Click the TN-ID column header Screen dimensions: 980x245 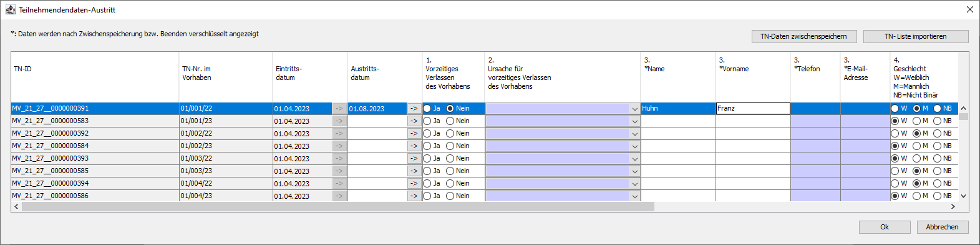(x=95, y=77)
